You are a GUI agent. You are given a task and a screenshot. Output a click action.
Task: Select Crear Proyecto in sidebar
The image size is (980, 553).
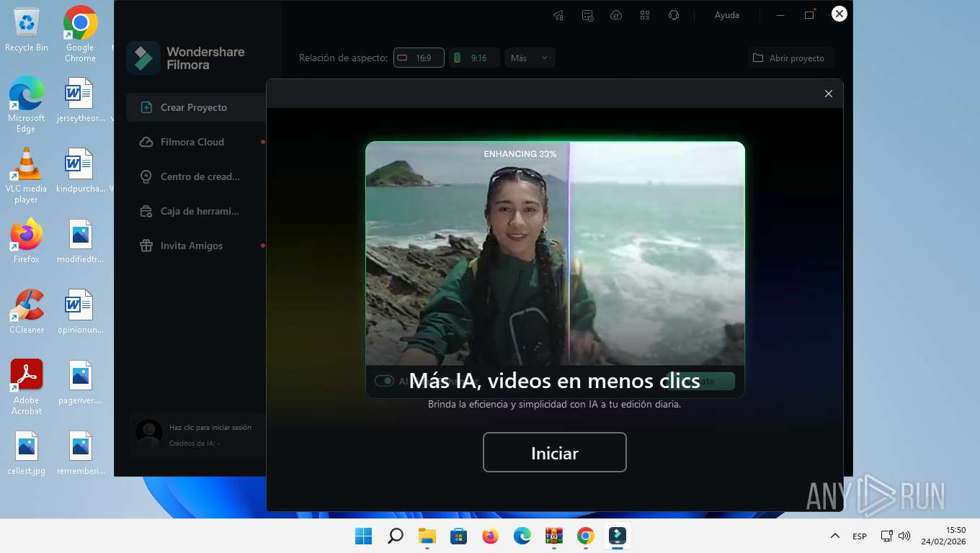[196, 107]
